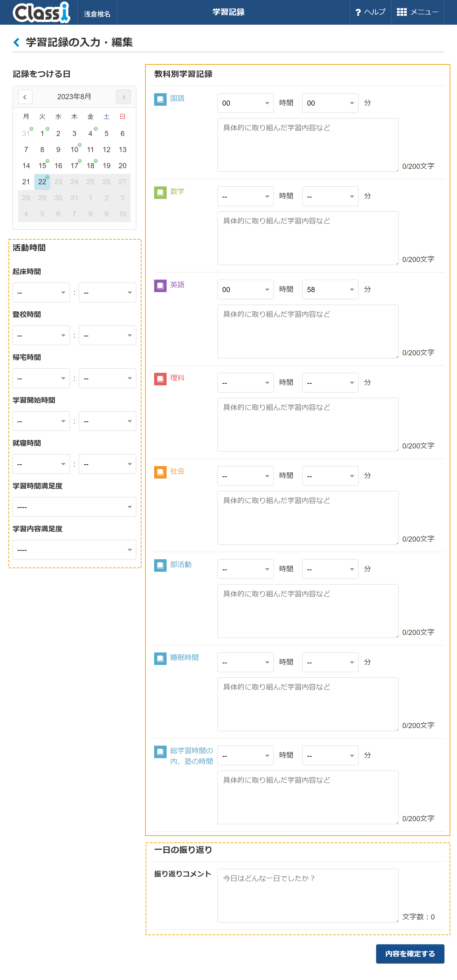Select August 18 on the calendar
457x980 pixels.
pyautogui.click(x=91, y=166)
